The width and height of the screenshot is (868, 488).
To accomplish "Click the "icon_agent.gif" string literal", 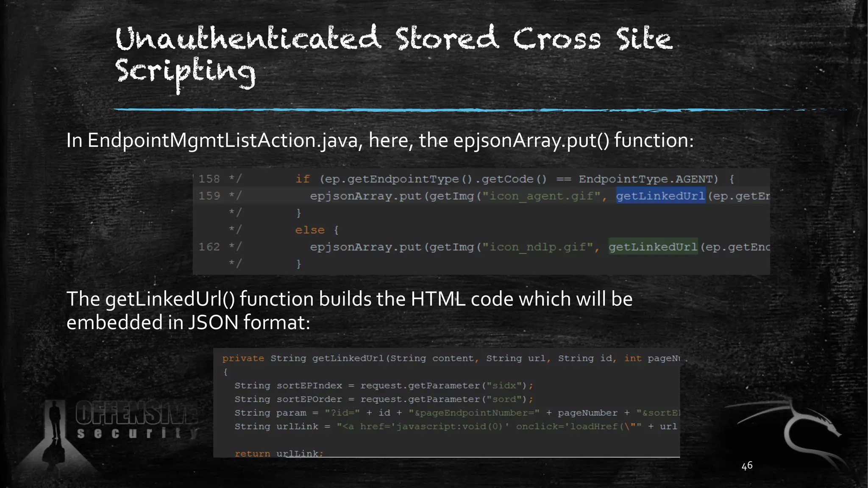I will [542, 196].
